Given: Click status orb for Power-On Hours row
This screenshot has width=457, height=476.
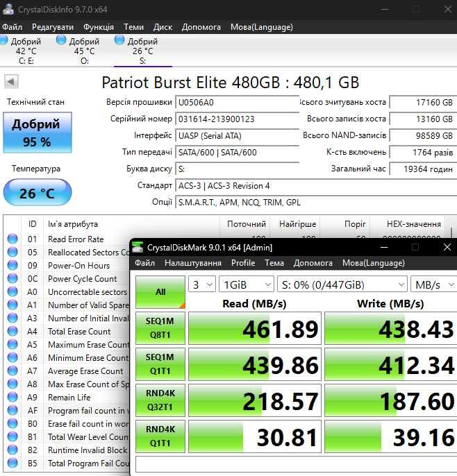Looking at the screenshot, I should [13, 265].
